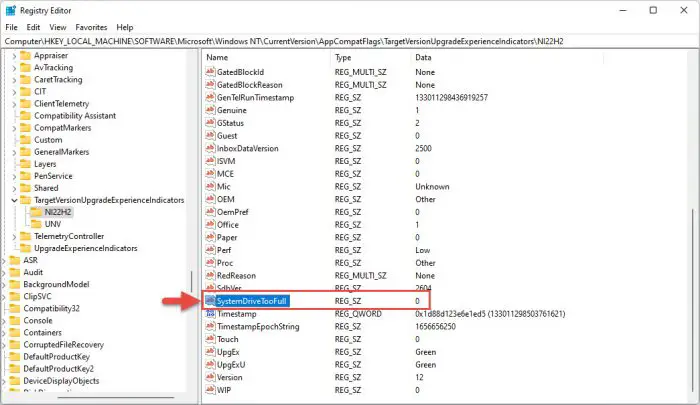Expand the CompatMarkers key
Screen dimensions: 700x405
tap(14, 128)
